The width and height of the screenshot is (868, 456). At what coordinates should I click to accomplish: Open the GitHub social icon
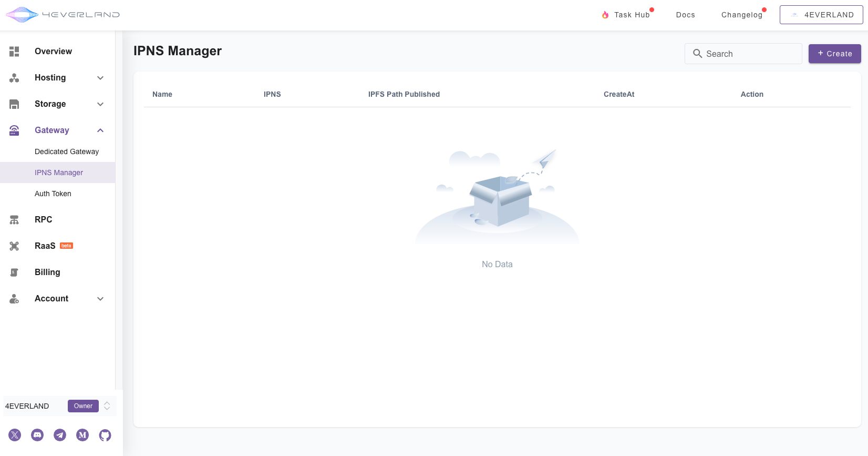click(105, 435)
